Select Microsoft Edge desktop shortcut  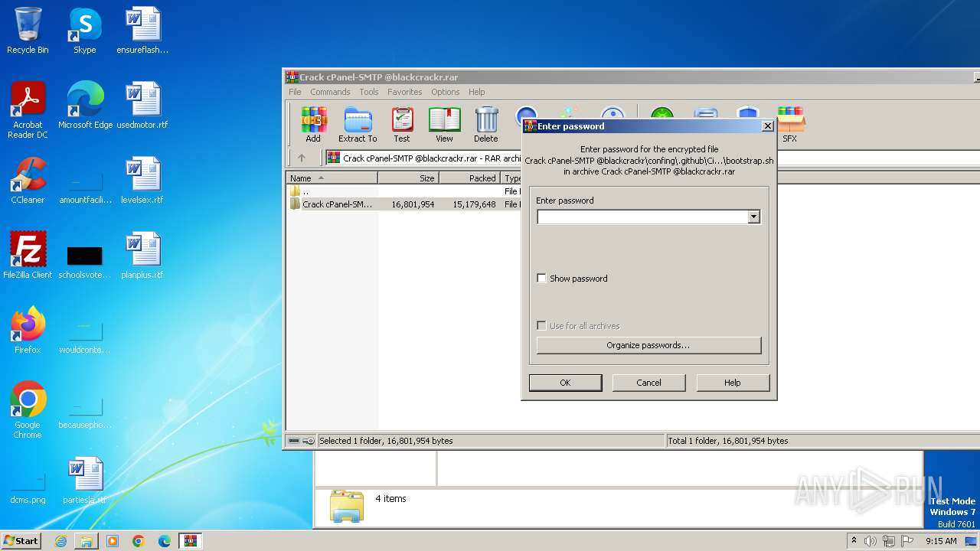[85, 106]
